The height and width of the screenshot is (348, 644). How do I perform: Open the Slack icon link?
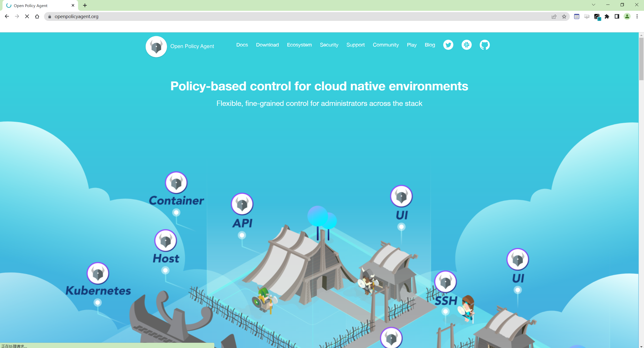tap(466, 45)
